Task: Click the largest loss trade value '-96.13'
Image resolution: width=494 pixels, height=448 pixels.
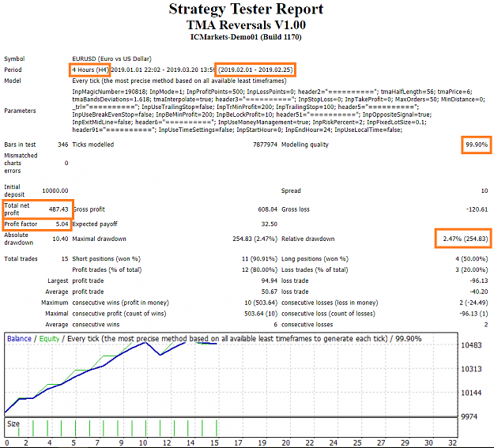Action: pos(478,280)
